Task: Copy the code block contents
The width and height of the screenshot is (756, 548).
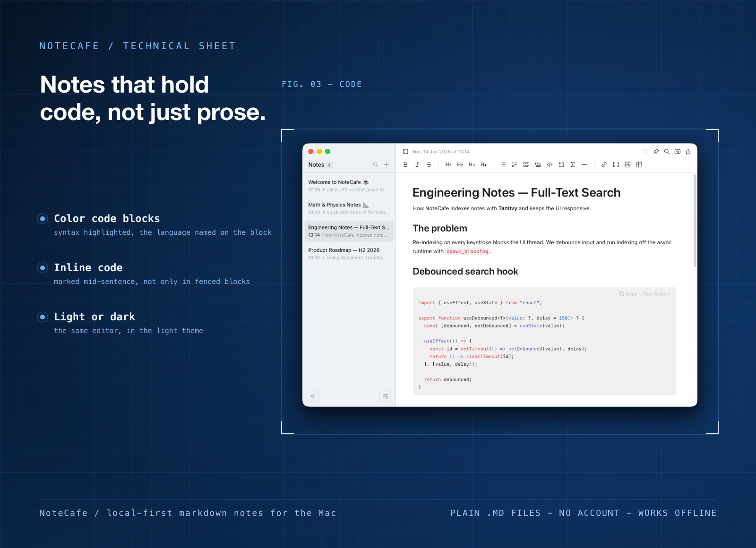Action: (x=628, y=294)
